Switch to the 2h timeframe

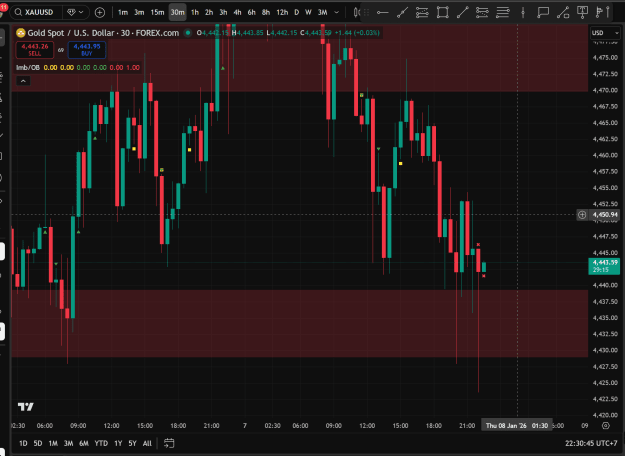tap(209, 12)
